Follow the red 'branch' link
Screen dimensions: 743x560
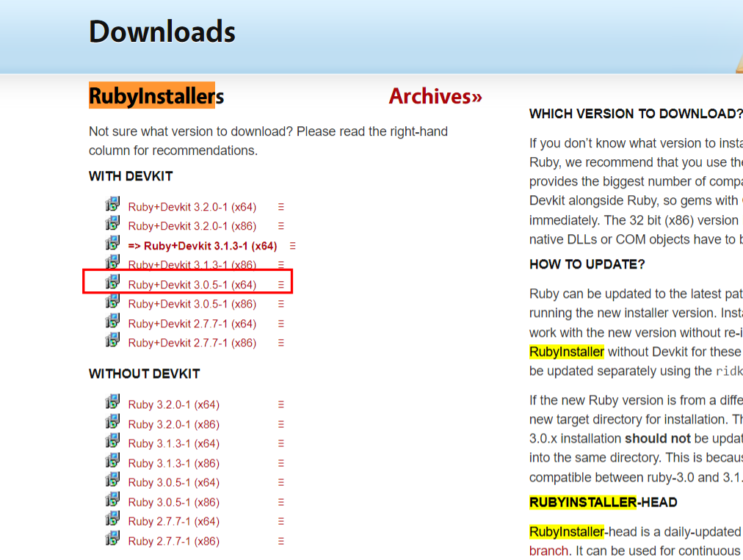(x=548, y=550)
